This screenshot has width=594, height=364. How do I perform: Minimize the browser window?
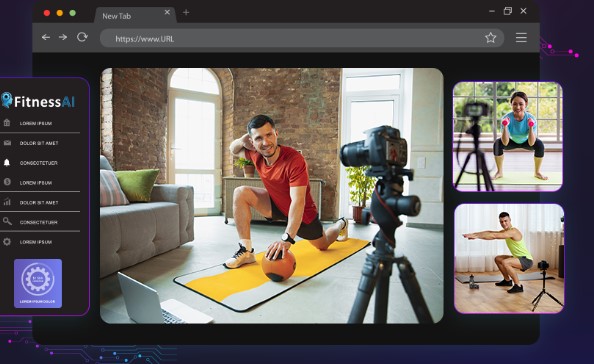pos(492,11)
